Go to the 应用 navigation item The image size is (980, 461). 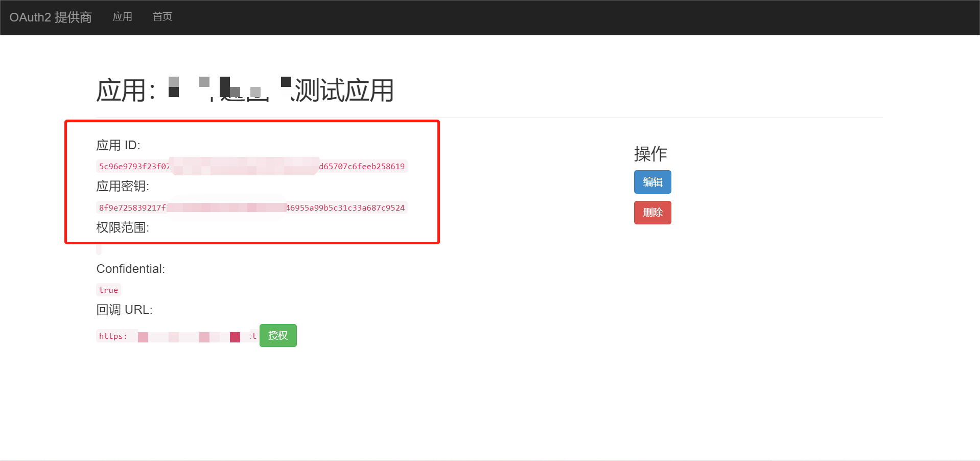[x=122, y=17]
